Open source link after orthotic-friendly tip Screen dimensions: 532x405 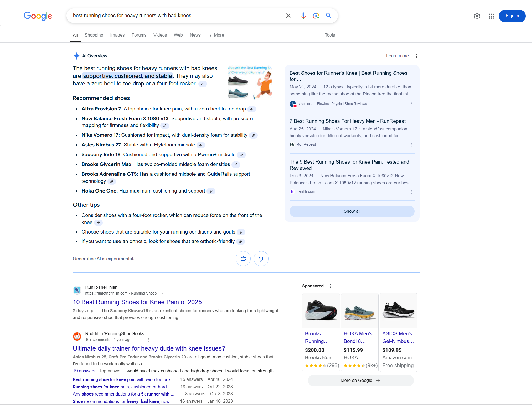point(240,242)
